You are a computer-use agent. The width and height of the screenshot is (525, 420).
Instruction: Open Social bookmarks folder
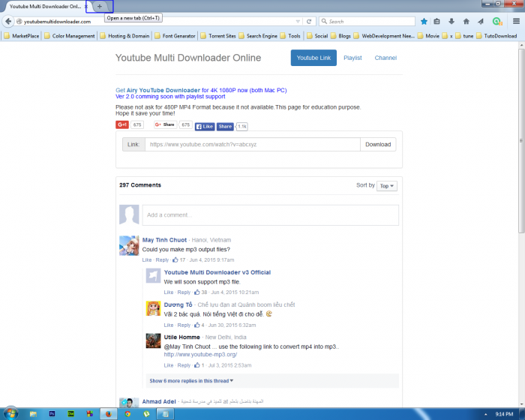pyautogui.click(x=317, y=36)
